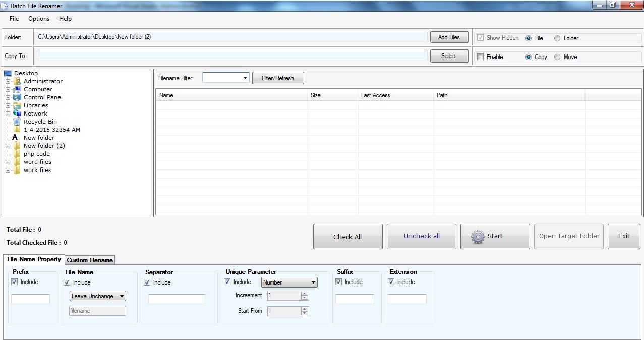Select the Control Panel icon in tree
Image resolution: width=644 pixels, height=340 pixels.
tap(17, 97)
